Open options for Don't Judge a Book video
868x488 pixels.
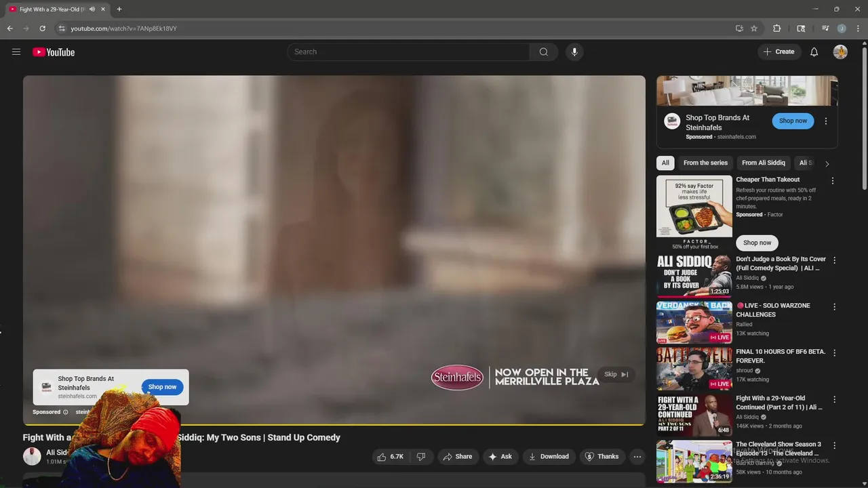pos(835,260)
